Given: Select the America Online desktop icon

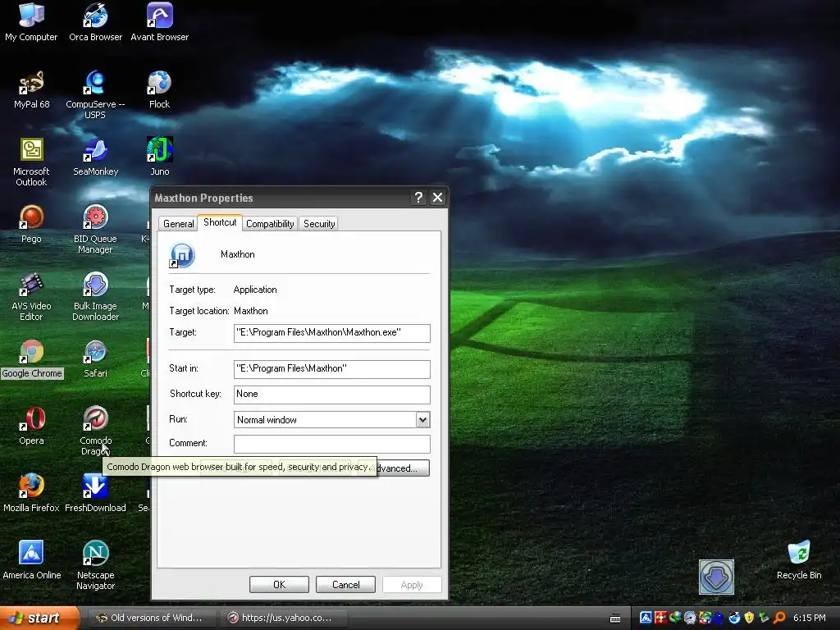Looking at the screenshot, I should tap(32, 561).
